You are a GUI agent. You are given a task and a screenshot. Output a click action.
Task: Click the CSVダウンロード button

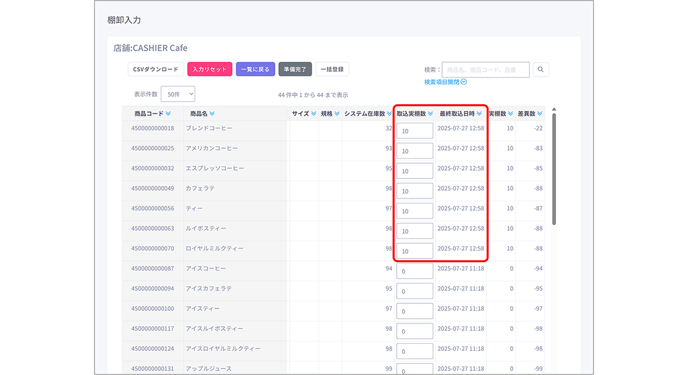(x=156, y=69)
